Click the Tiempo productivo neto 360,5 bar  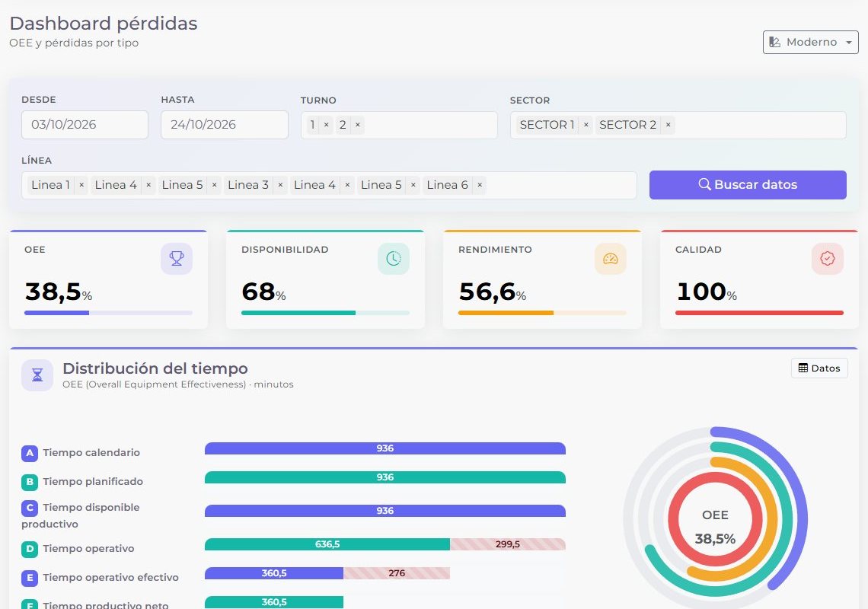tap(274, 602)
